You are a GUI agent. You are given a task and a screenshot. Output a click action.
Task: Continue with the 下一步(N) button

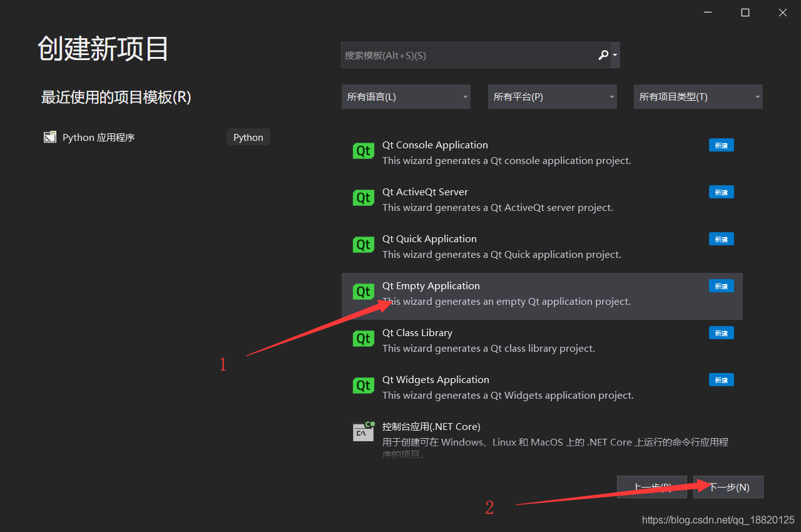[728, 487]
